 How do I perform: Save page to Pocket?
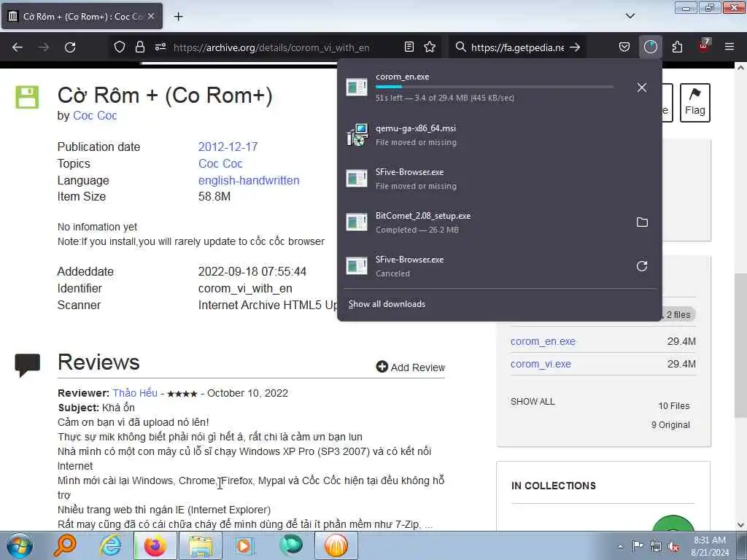tap(624, 47)
